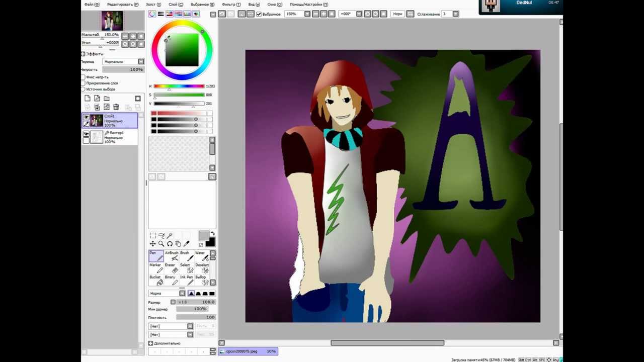Adjust the brush Размер size slider
Image resolution: width=644 pixels, height=362 pixels.
coord(196,302)
